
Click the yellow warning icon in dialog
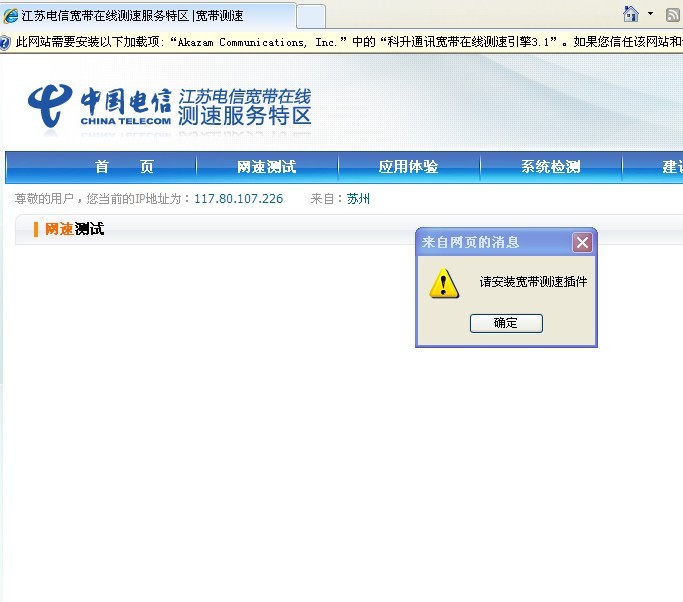click(444, 284)
